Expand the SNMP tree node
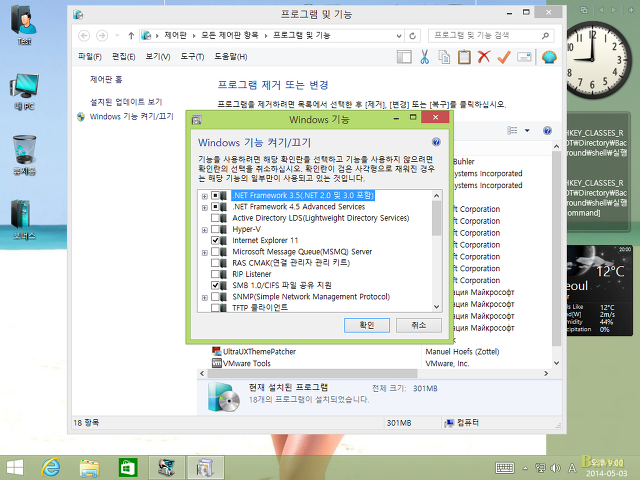The image size is (640, 480). click(x=204, y=298)
